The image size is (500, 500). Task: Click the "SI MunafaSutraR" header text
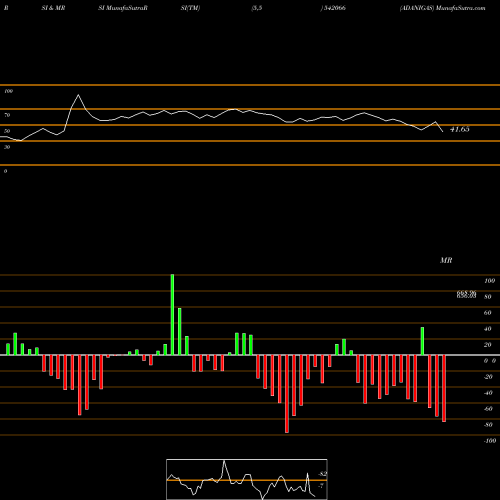(123, 8)
